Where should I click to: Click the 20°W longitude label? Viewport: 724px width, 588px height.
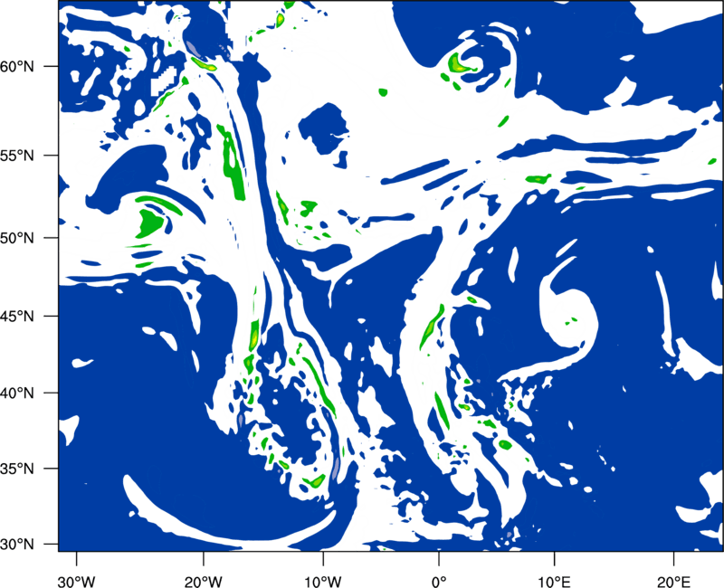coord(203,582)
